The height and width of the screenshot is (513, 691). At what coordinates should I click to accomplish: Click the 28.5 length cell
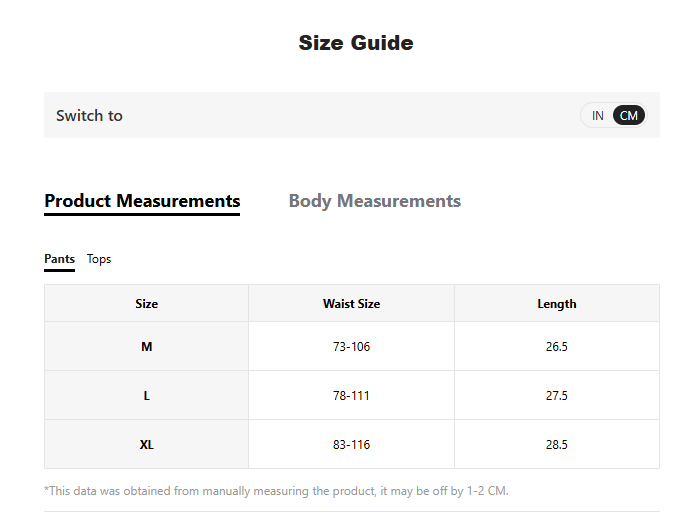(x=557, y=445)
